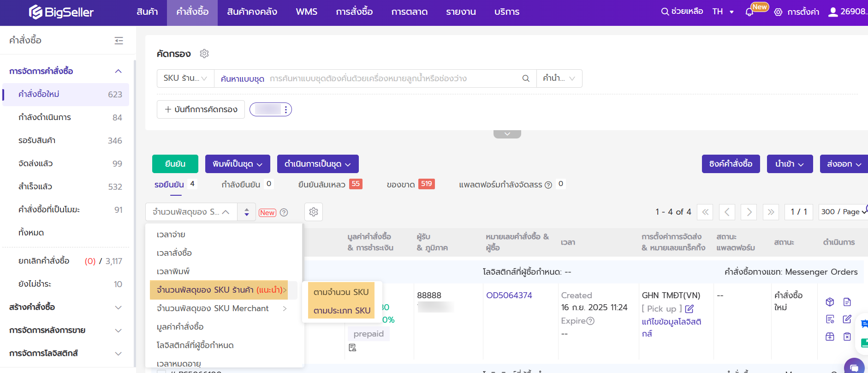Viewport: 868px width, 373px height.
Task: Open the 300 / Page size selector
Action: tap(842, 211)
